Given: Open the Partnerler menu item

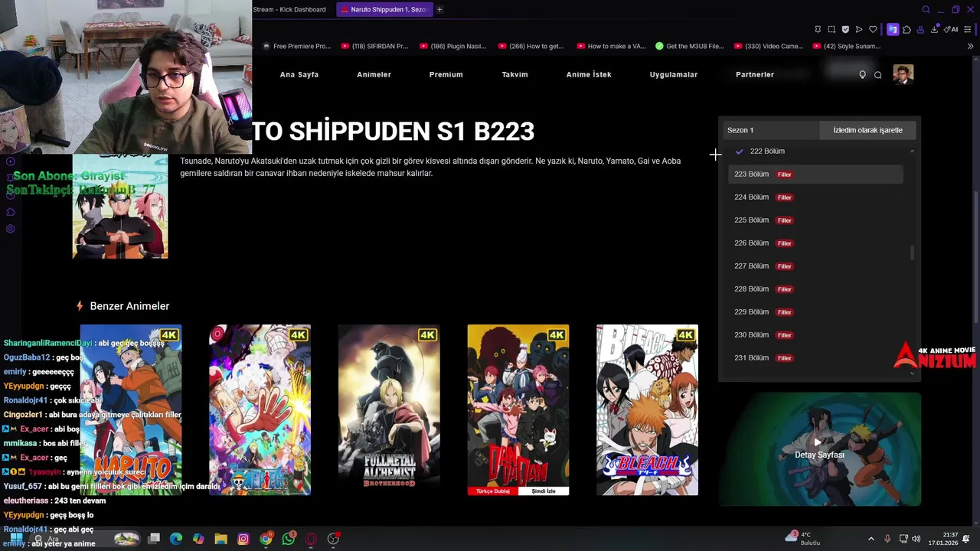Looking at the screenshot, I should pos(755,74).
